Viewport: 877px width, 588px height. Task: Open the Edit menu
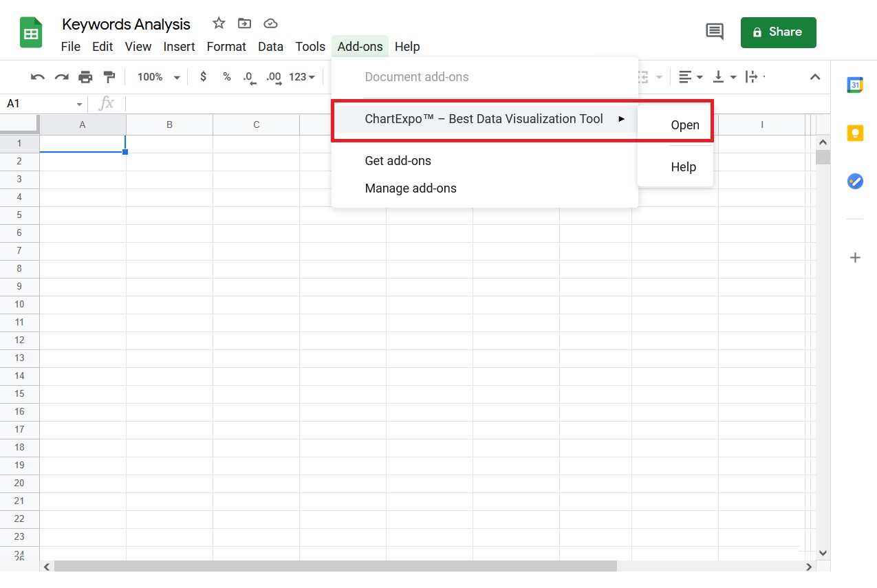102,47
